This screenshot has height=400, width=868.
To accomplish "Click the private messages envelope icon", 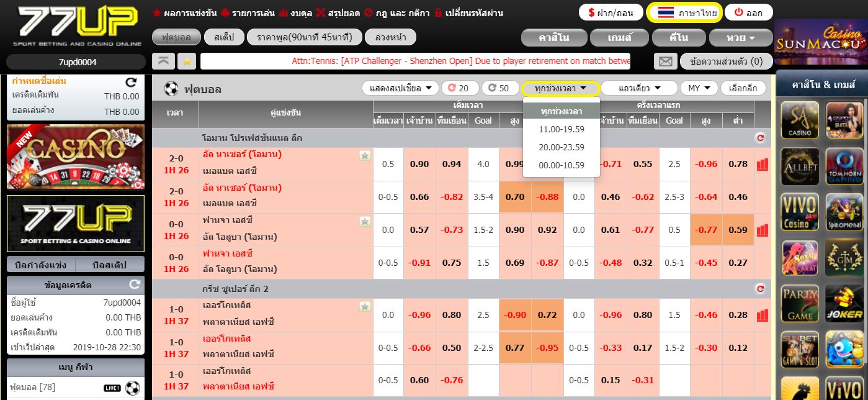I will coord(665,61).
